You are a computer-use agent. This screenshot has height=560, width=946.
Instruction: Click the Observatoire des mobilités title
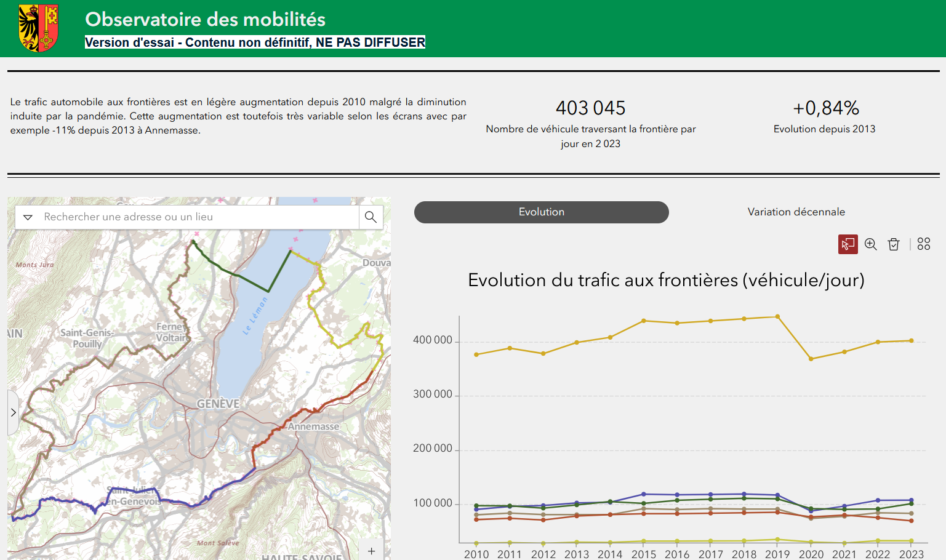coord(205,19)
